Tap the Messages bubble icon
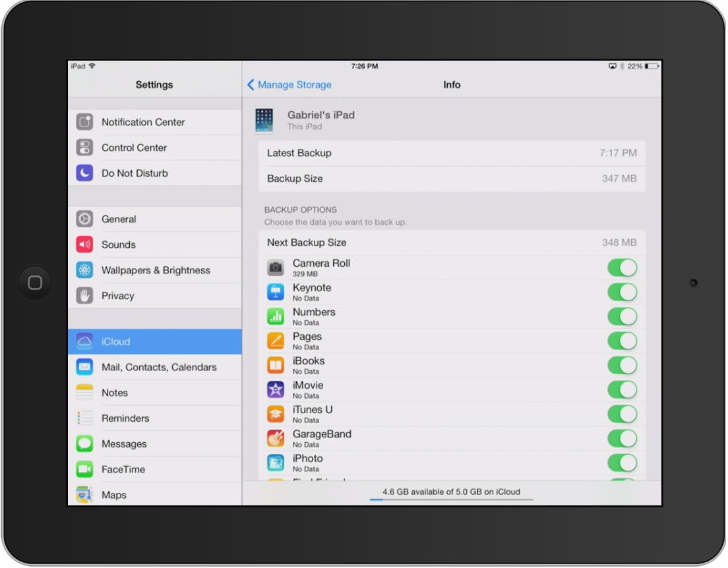The image size is (728, 568). [x=84, y=443]
